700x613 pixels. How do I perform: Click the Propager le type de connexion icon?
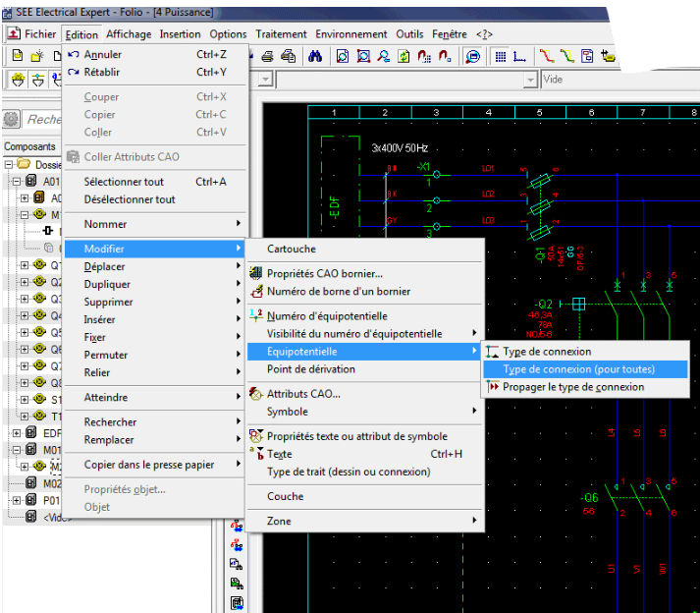point(492,386)
